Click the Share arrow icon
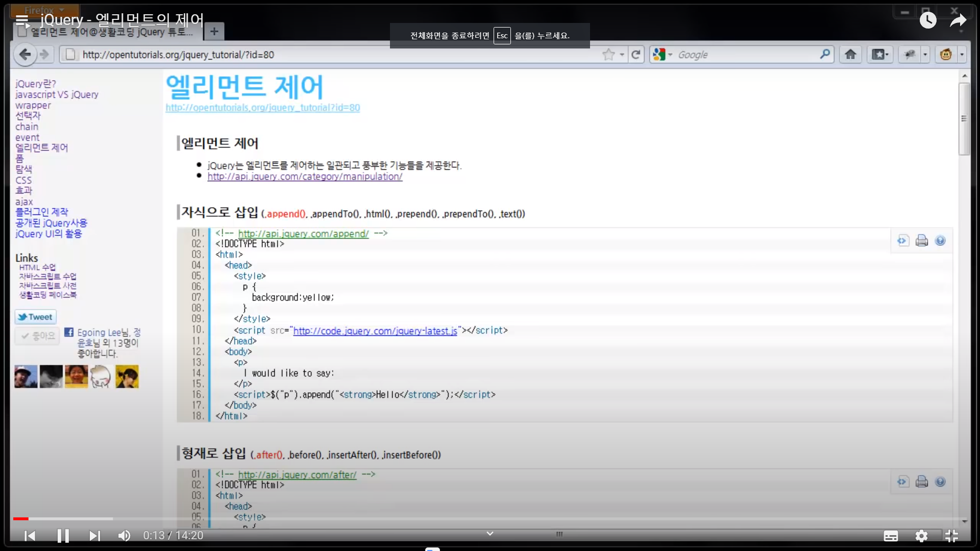Viewport: 980px width, 551px height. [x=958, y=20]
